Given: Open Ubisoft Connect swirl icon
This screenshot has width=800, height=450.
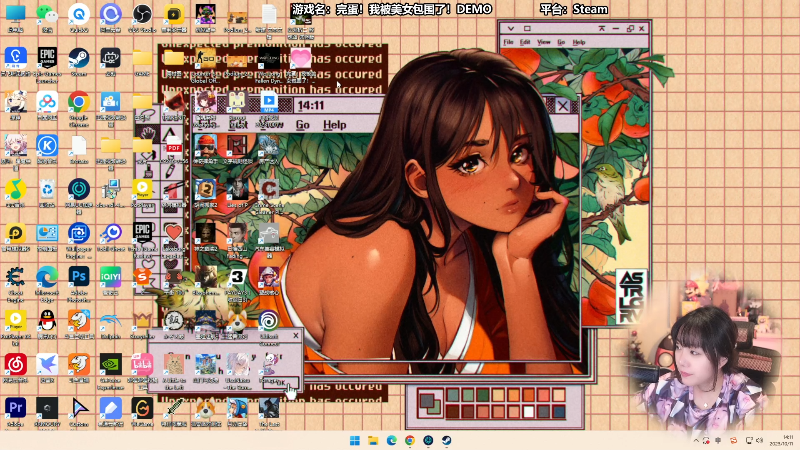Looking at the screenshot, I should pyautogui.click(x=268, y=321).
